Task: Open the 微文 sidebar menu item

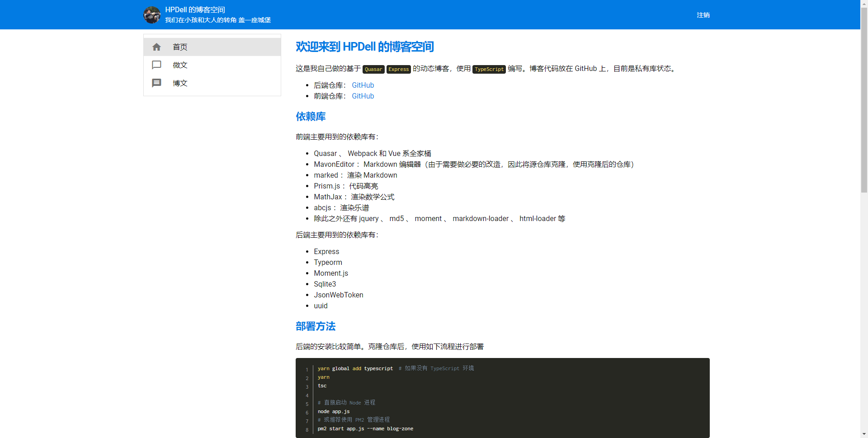Action: click(180, 65)
